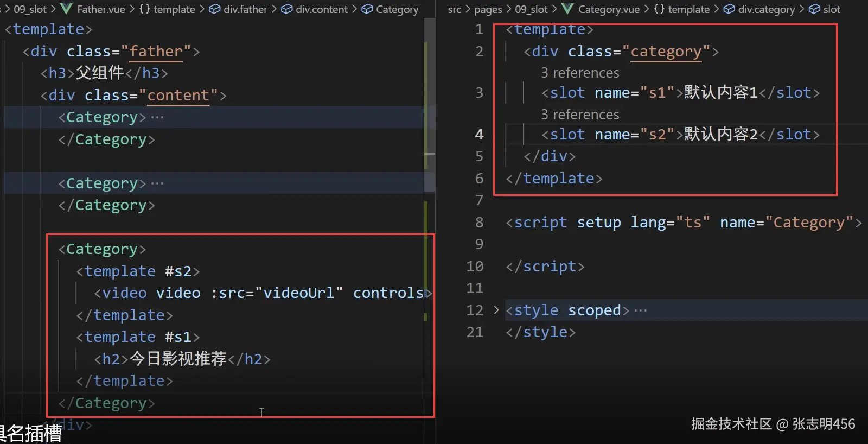Click the class name "father" string
This screenshot has width=868, height=444.
coord(156,52)
